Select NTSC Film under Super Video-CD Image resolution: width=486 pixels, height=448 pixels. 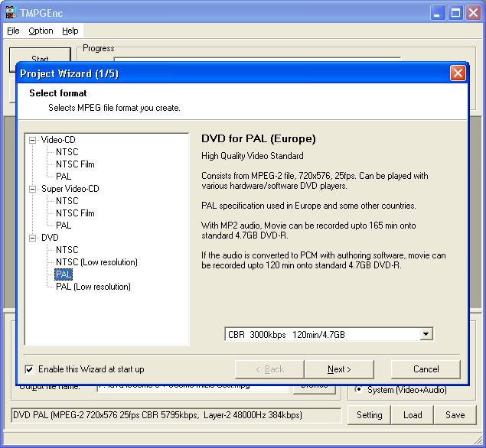pos(75,213)
